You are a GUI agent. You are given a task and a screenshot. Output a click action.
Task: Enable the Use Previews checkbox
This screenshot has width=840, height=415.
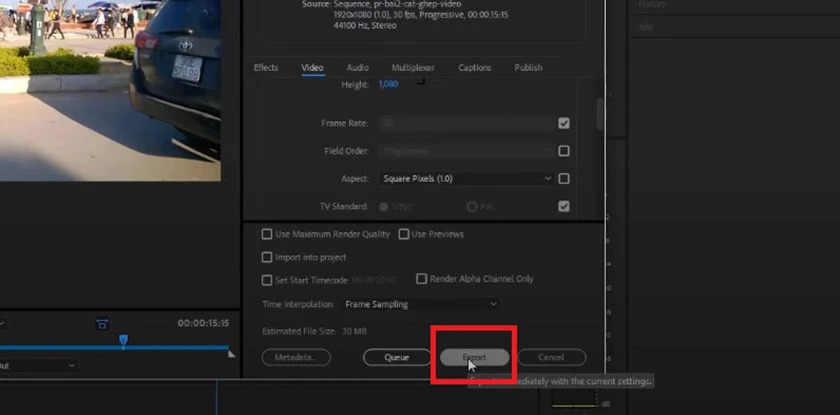(403, 234)
